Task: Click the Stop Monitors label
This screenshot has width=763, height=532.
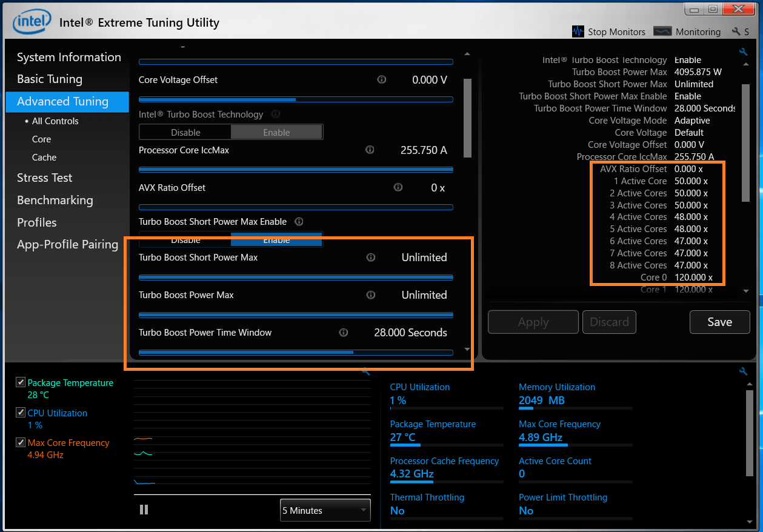Action: [x=616, y=32]
